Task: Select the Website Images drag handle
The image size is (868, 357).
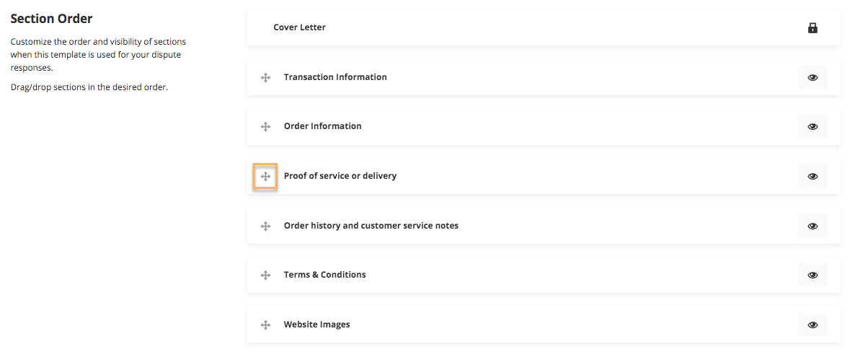Action: tap(265, 325)
